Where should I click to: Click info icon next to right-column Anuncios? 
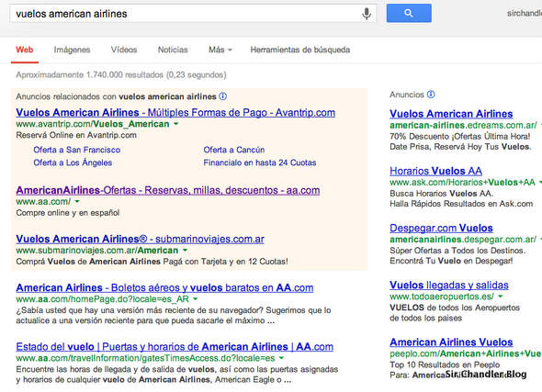[431, 95]
